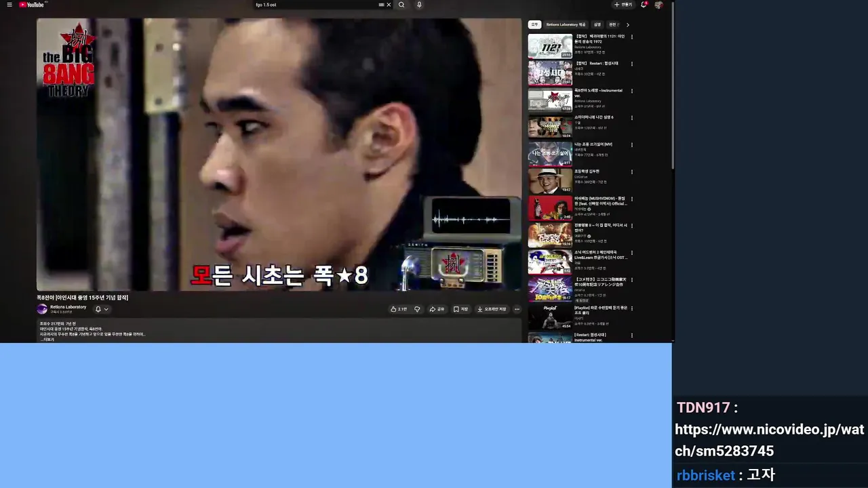868x488 pixels.
Task: Expand description with '...더보기'
Action: [x=47, y=339]
